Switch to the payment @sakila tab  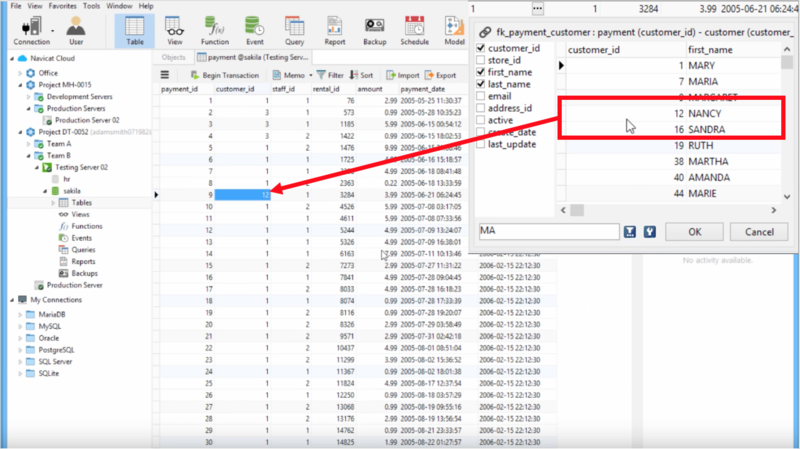[x=253, y=57]
